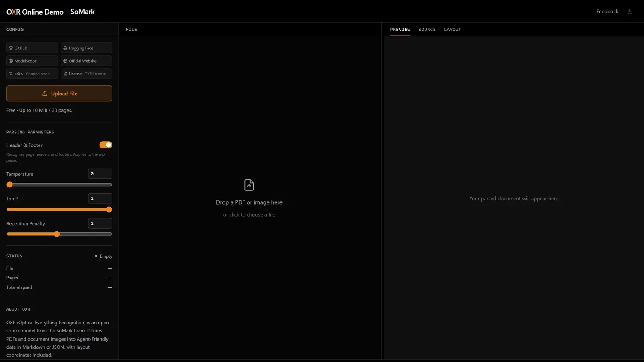Click the file upload icon in drop zone
Viewport: 644px width, 362px height.
[249, 185]
